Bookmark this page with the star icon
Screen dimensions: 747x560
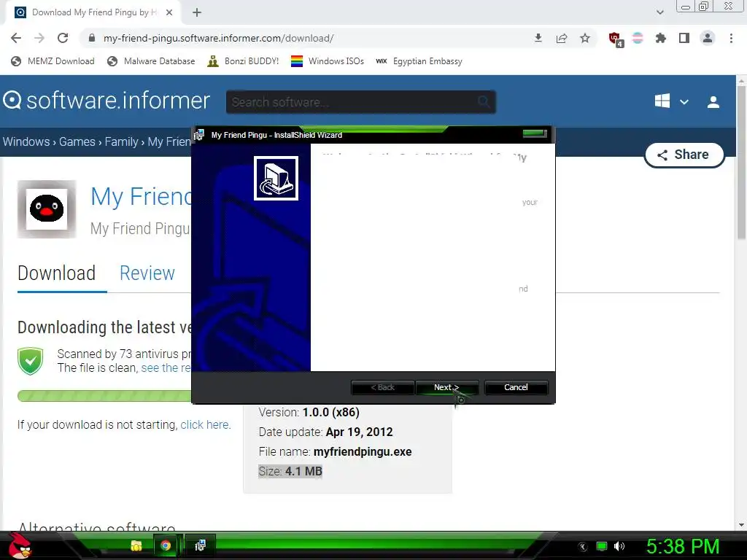pyautogui.click(x=585, y=38)
